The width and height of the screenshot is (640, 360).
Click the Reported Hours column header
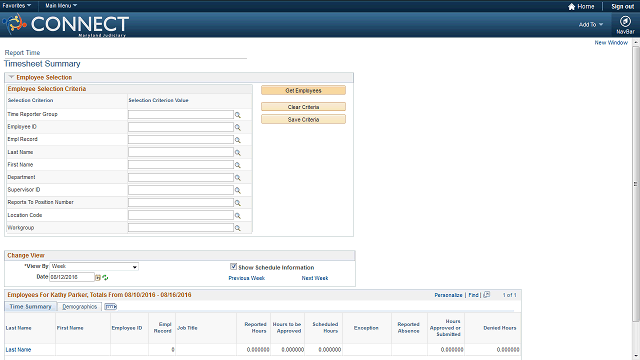coord(256,328)
